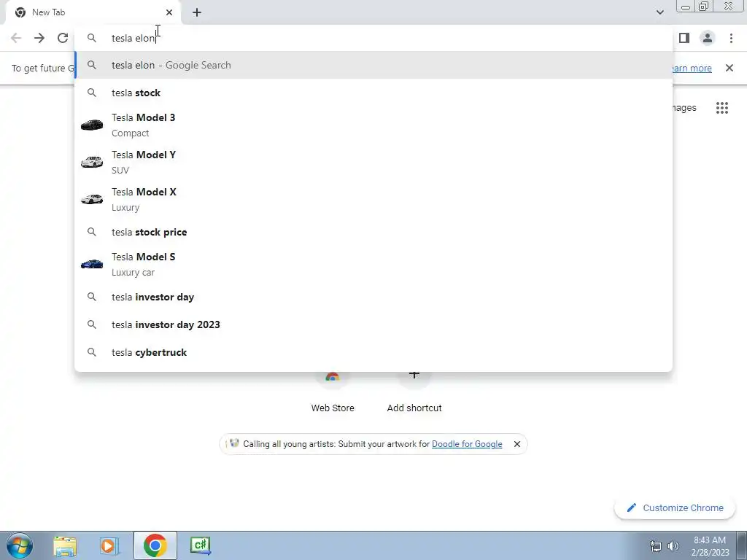Click the browser back arrow
The height and width of the screenshot is (560, 747).
coord(16,38)
